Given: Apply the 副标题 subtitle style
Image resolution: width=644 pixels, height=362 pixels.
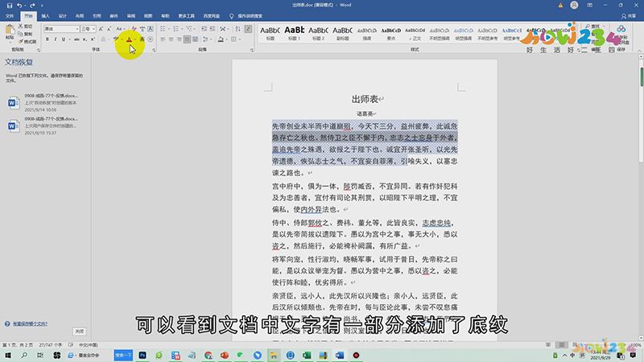Looking at the screenshot, I should (x=343, y=33).
